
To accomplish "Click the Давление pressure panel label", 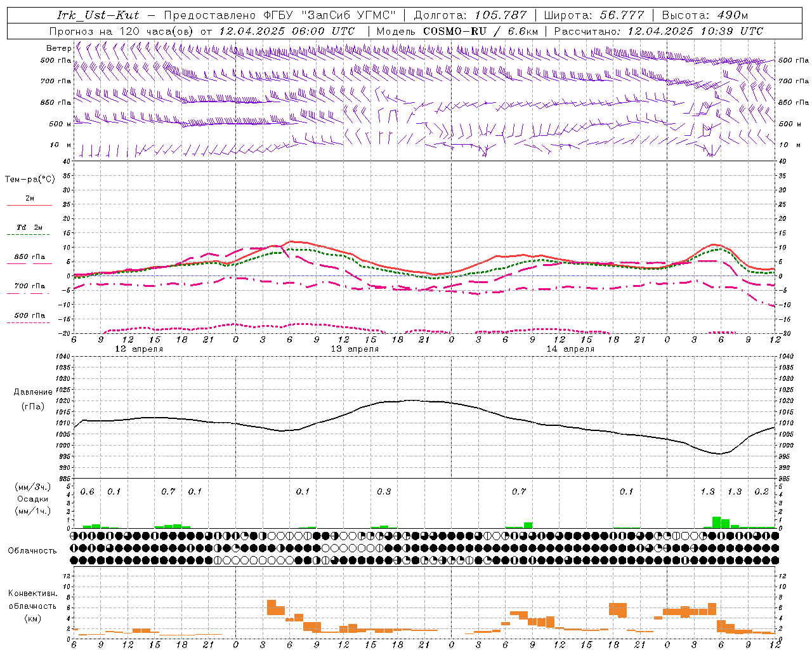I will pos(32,392).
